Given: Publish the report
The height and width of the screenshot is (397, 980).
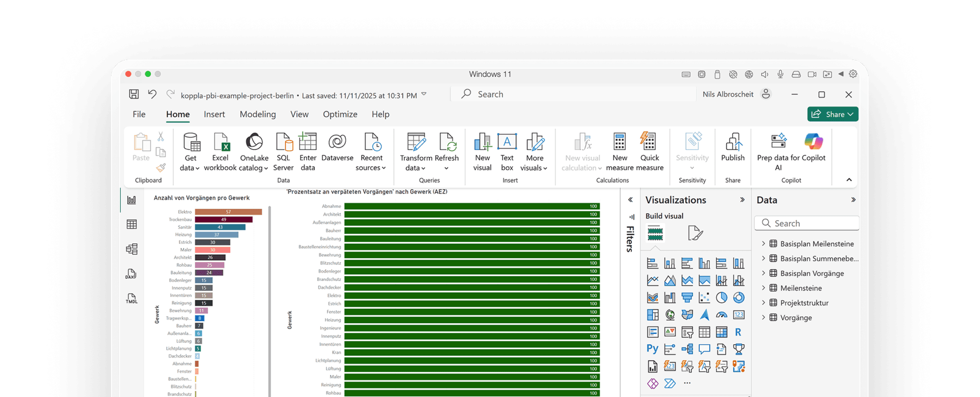Looking at the screenshot, I should (x=733, y=147).
